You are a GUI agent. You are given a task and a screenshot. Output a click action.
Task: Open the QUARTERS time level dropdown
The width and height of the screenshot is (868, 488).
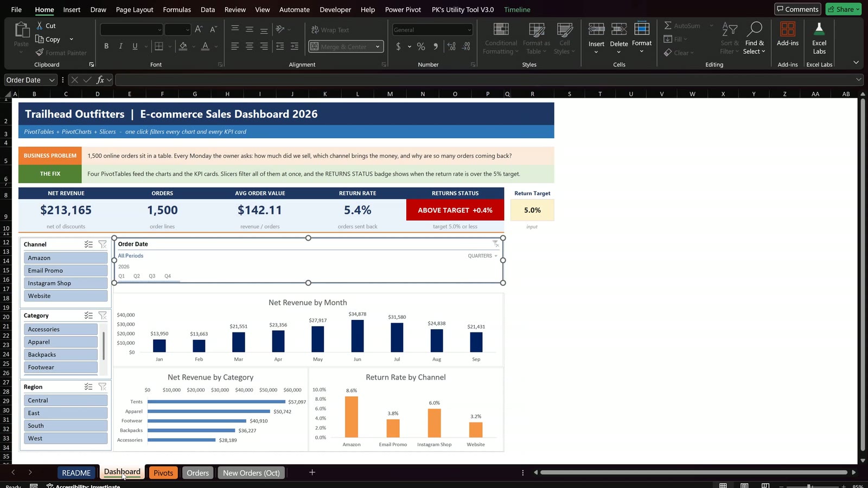(x=482, y=256)
